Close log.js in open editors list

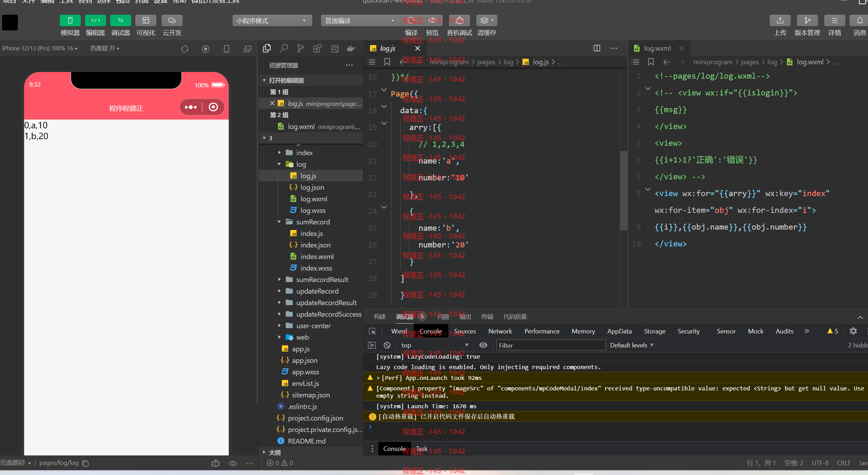pyautogui.click(x=272, y=103)
